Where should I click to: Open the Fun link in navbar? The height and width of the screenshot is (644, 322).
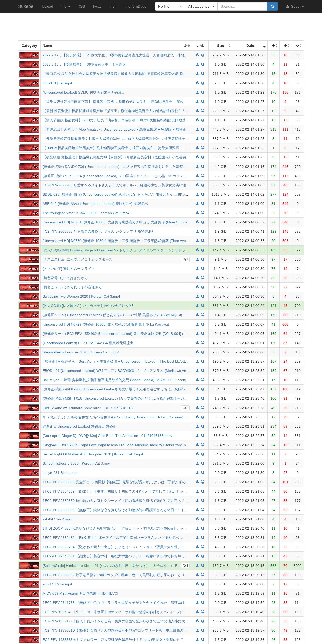coord(113,6)
